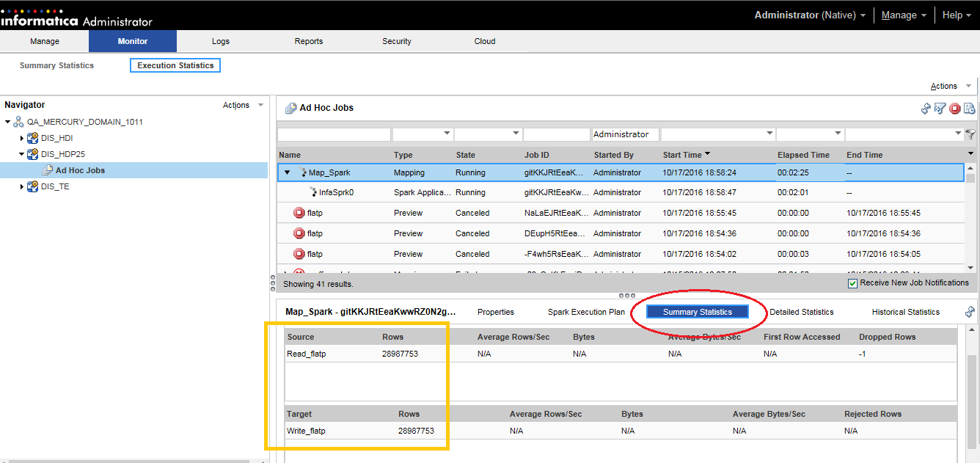Sort by the Elapsed Time column header
This screenshot has height=463, width=980.
coord(803,155)
